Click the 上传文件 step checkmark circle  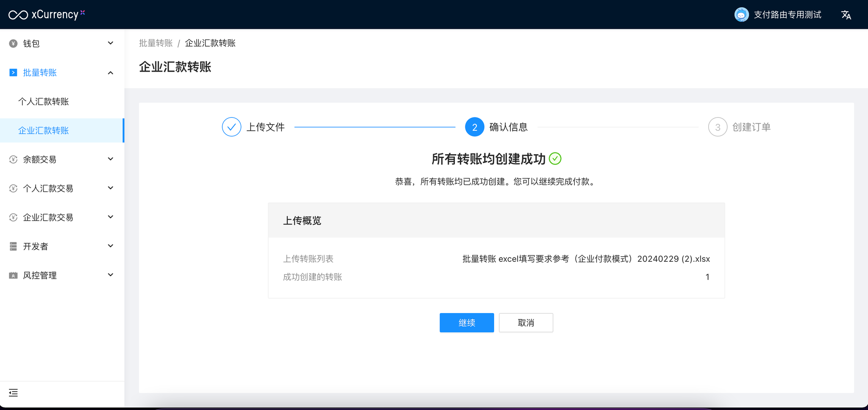tap(231, 127)
